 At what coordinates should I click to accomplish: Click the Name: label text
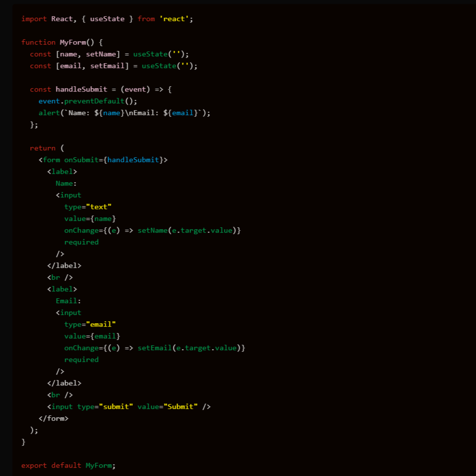66,183
